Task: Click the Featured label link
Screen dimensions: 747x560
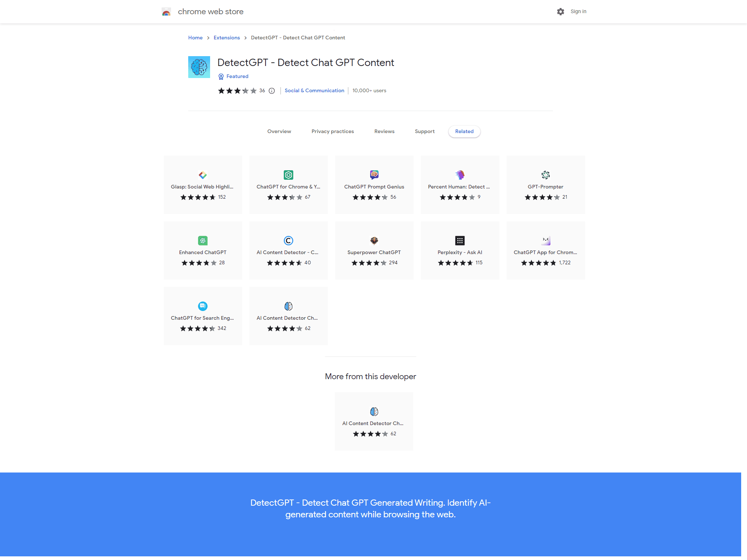Action: tap(237, 77)
